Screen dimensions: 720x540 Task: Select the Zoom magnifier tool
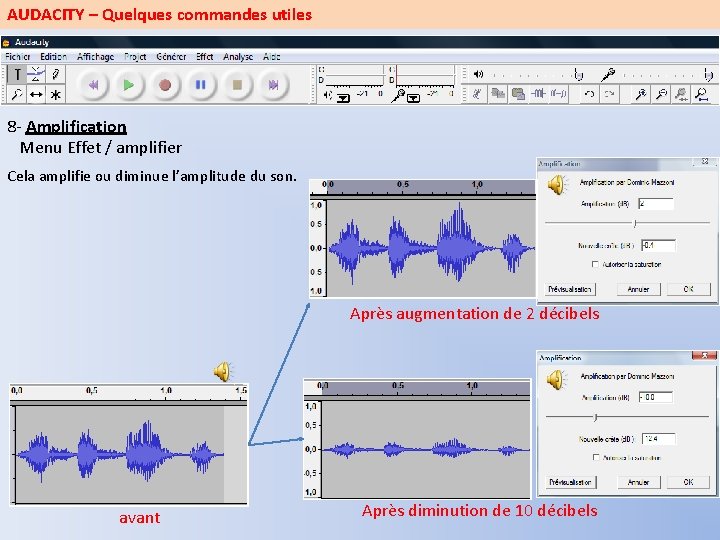tap(17, 95)
